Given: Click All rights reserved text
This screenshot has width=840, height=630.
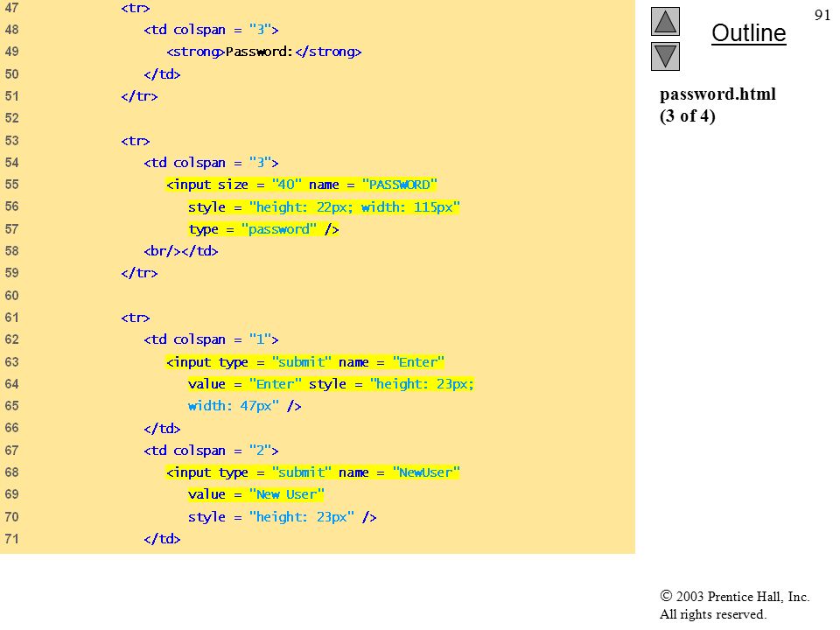Looking at the screenshot, I should (713, 614).
